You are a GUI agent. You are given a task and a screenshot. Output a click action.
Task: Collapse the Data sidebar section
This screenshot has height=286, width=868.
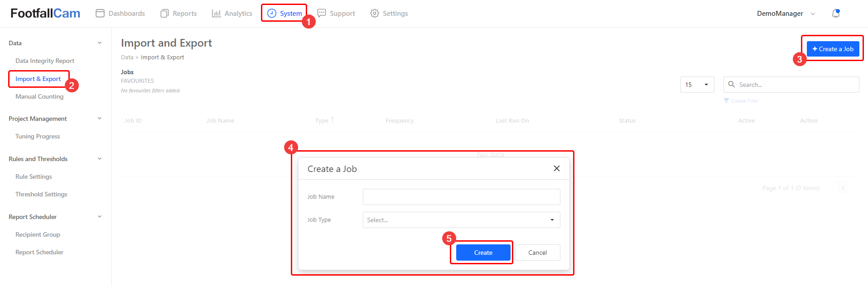100,43
